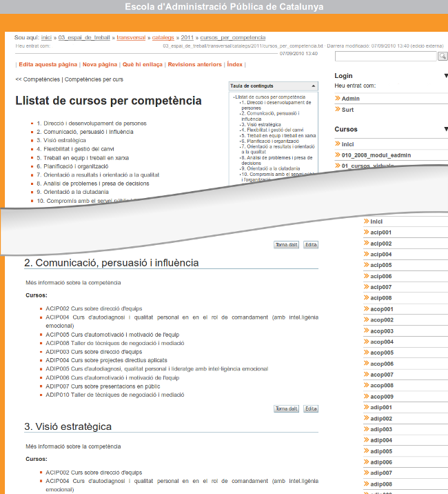Select Nova pàgina in the page menu

(100, 64)
